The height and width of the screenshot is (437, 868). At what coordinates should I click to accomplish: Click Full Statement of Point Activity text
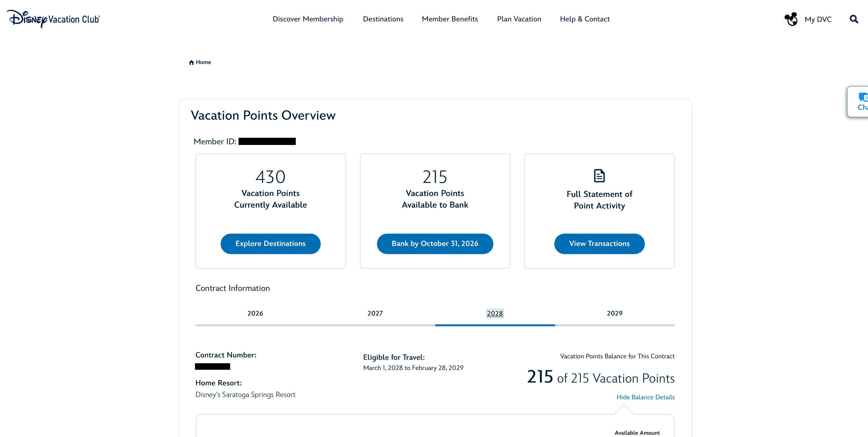tap(599, 200)
